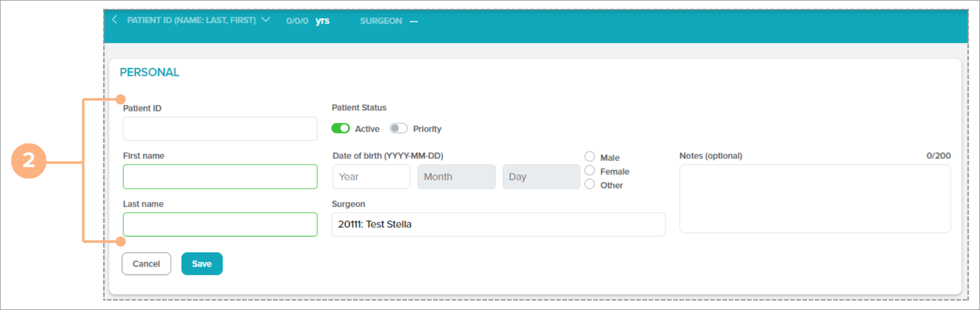This screenshot has width=980, height=310.
Task: Click inside the Notes (optional) text area
Action: tap(814, 198)
